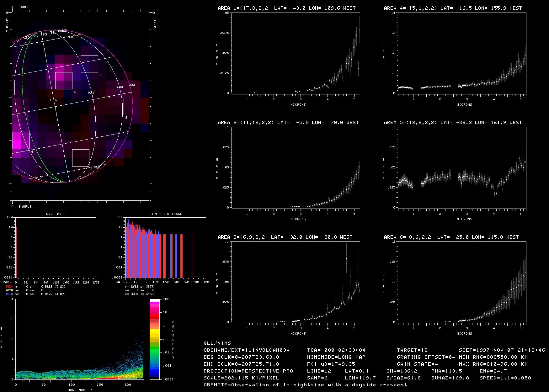Click the BDRF versus band number plot
Image resolution: width=549 pixels, height=392 pixels.
79,339
